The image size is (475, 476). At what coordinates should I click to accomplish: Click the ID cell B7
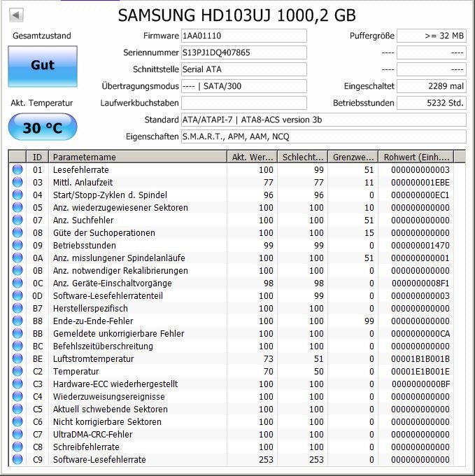[x=38, y=309]
